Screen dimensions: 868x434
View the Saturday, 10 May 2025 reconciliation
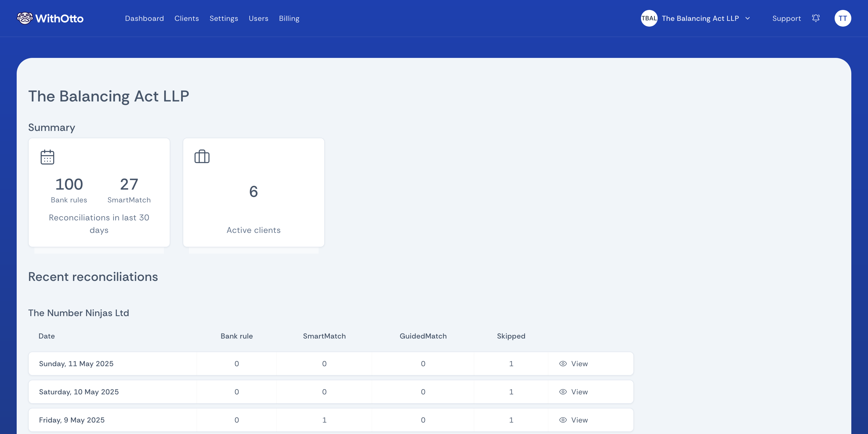pos(573,392)
